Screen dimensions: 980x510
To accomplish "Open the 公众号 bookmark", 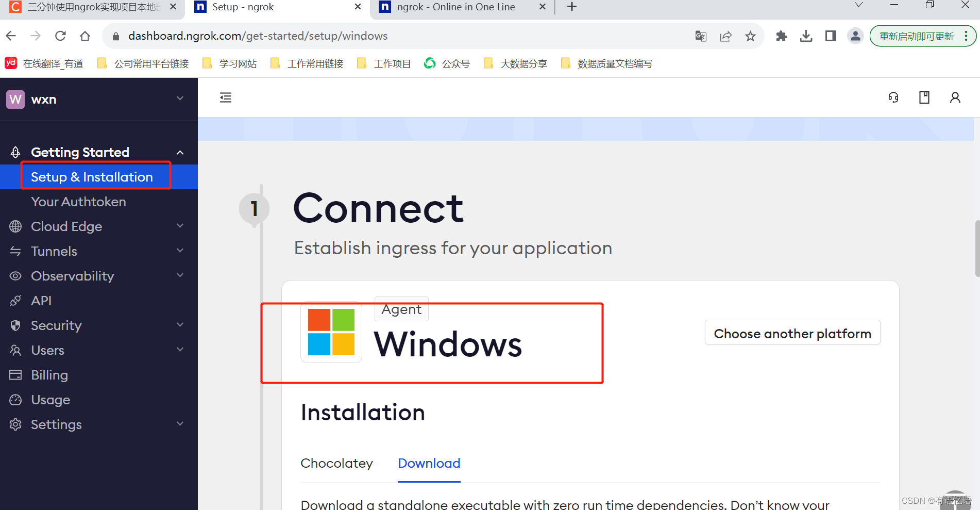I will point(447,63).
